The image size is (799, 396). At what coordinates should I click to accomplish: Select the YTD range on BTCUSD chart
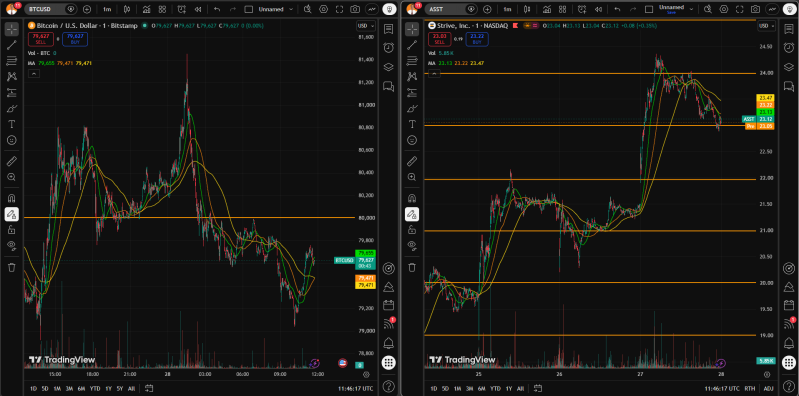click(95, 388)
